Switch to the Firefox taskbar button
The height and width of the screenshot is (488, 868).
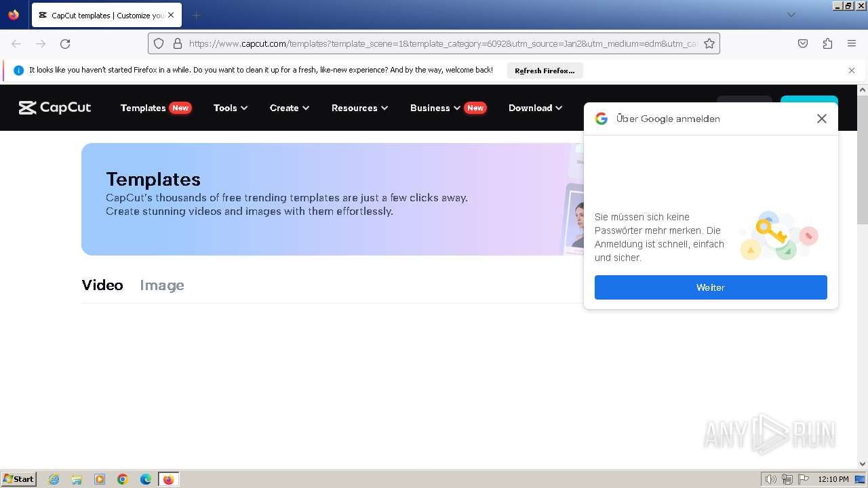click(168, 479)
